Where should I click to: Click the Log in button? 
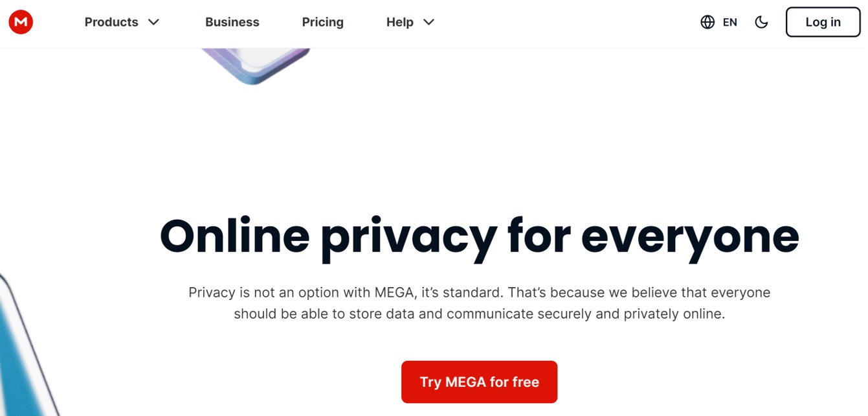[823, 22]
